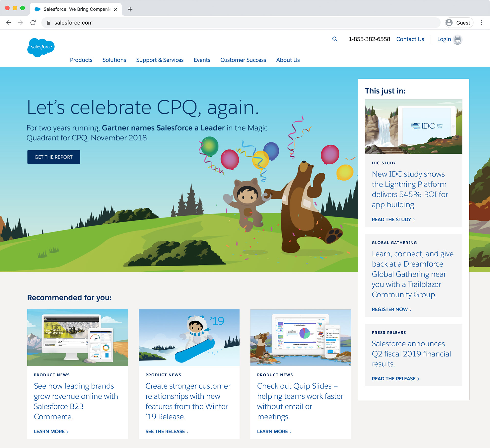The image size is (490, 448).
Task: Open the About Us menu
Action: (x=288, y=60)
